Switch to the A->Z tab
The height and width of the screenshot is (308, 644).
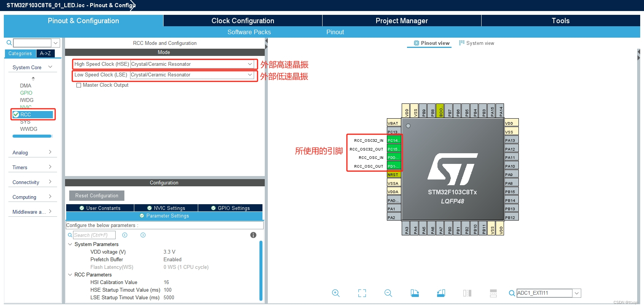coord(46,54)
